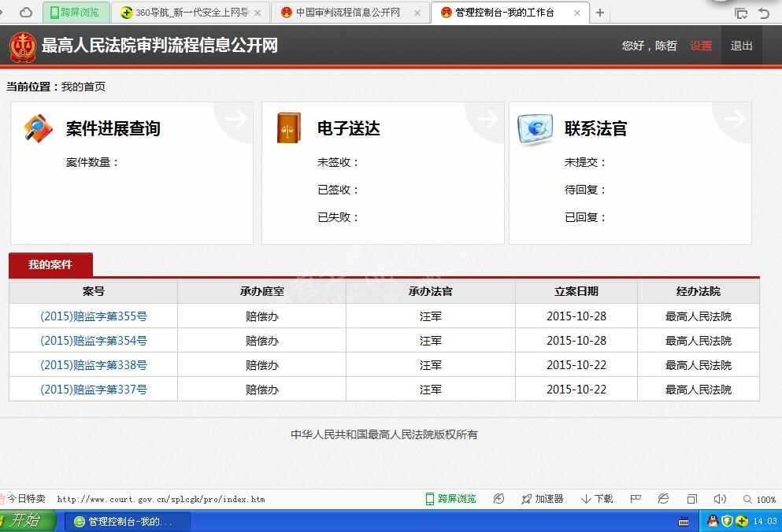Screen dimensions: 782x532
Task: Click the 退出 logout button
Action: [742, 46]
